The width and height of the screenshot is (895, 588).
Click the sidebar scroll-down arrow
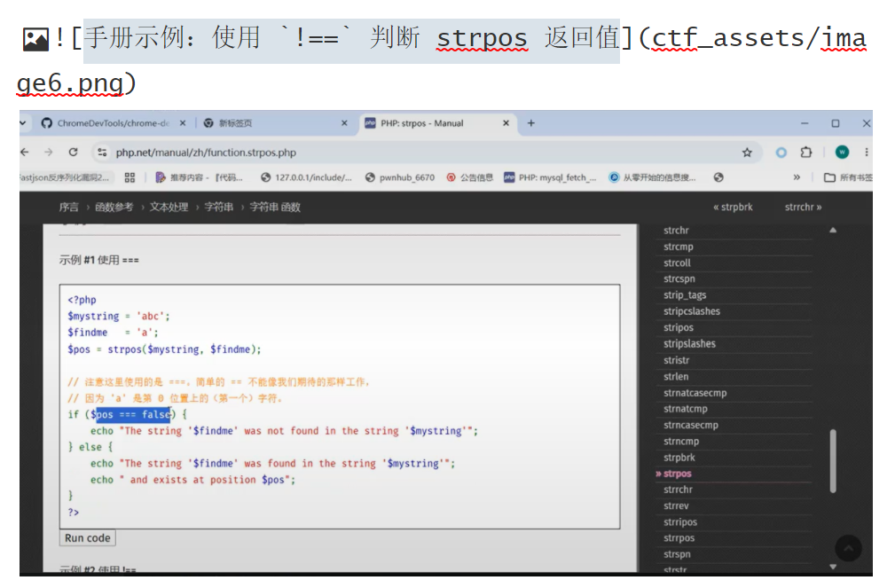click(833, 567)
